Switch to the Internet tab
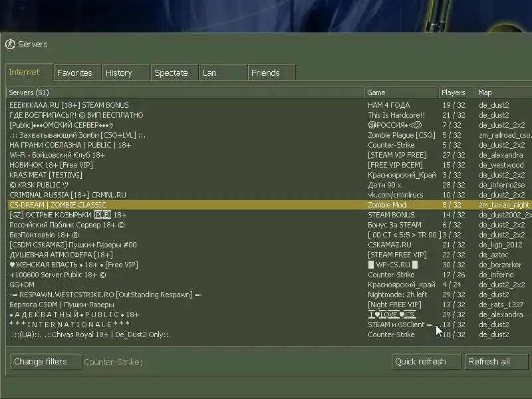Screen dimensions: 532x399 [29, 72]
